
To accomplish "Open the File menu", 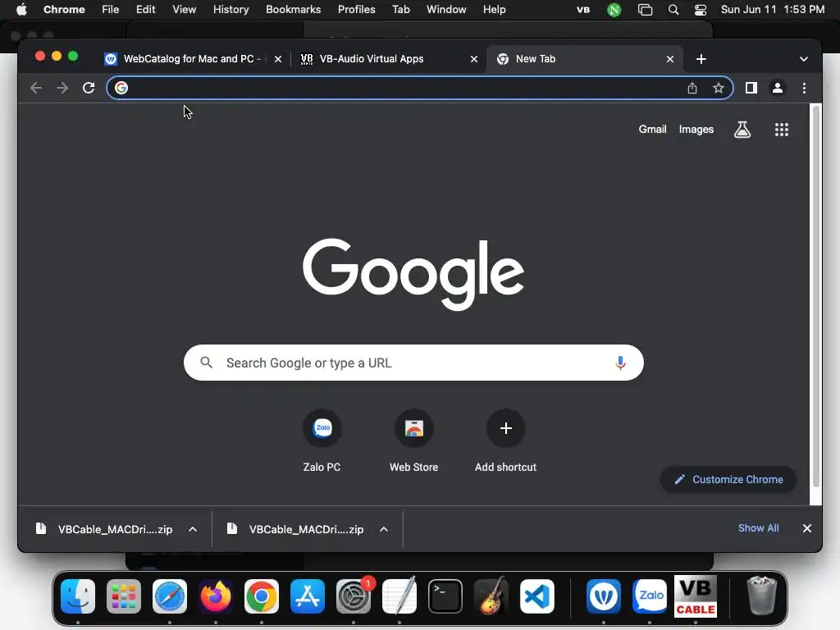I will 111,10.
